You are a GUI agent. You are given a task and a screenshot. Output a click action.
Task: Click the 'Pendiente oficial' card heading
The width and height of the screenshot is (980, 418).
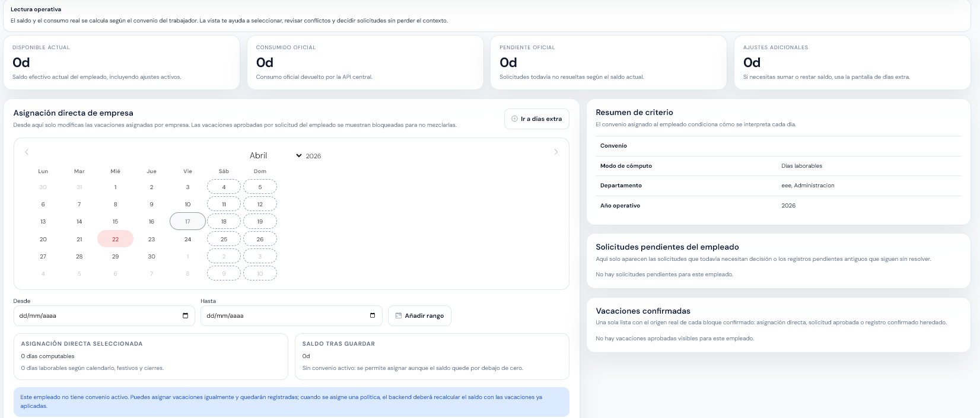527,47
